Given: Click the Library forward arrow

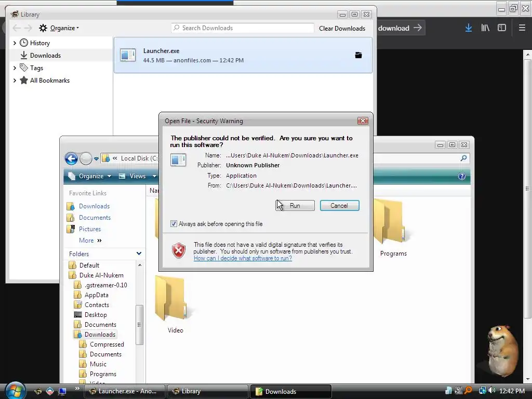Looking at the screenshot, I should (x=28, y=28).
